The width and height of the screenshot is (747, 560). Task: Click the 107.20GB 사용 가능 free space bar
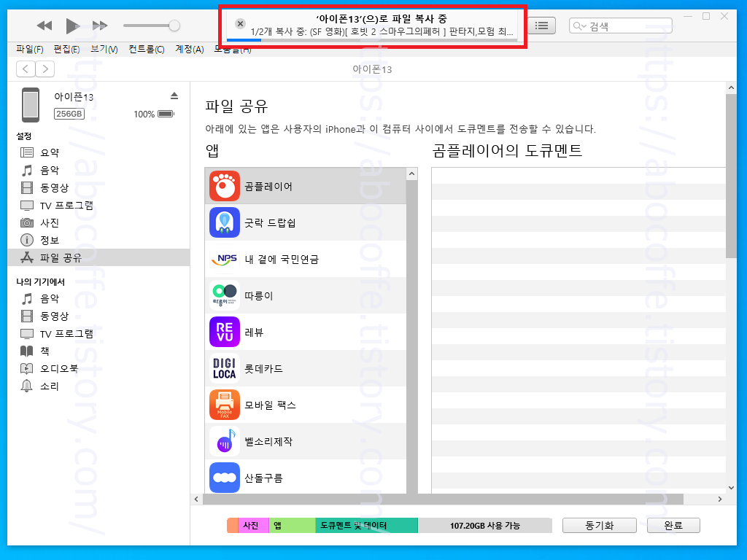pyautogui.click(x=485, y=525)
